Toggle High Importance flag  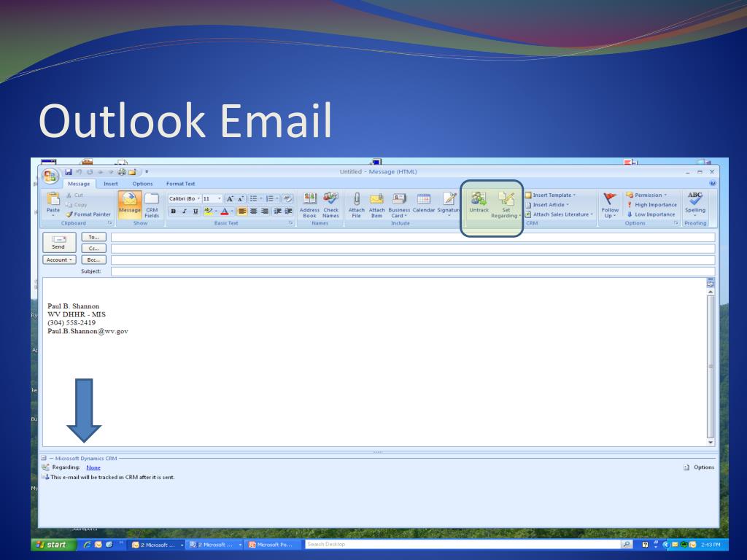pyautogui.click(x=651, y=205)
